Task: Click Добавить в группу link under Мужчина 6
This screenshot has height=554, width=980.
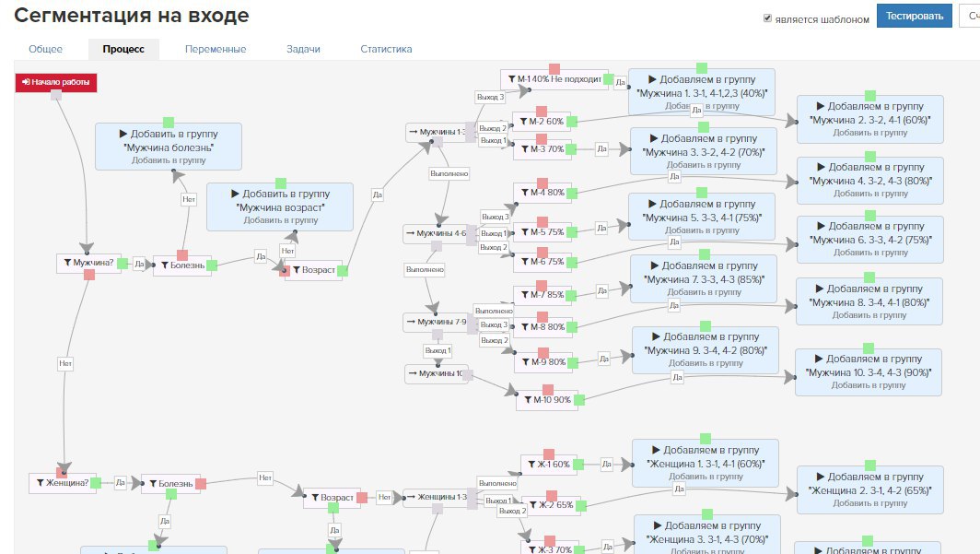Action: (870, 253)
